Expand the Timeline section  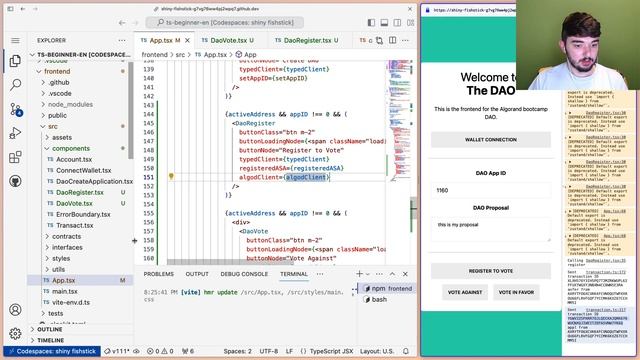coord(50,340)
